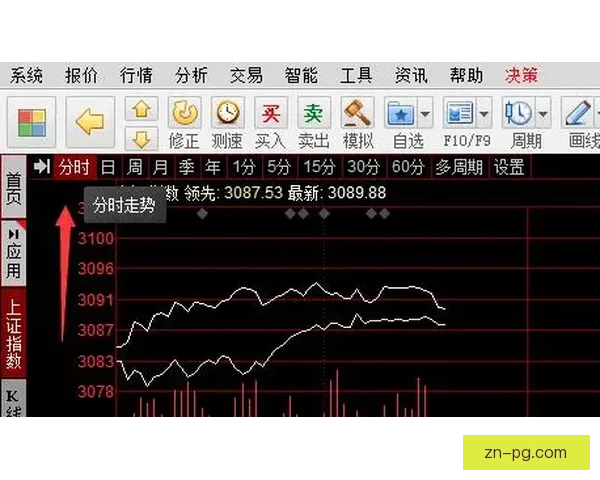
Task: Open the 行情 menu
Action: [x=136, y=75]
